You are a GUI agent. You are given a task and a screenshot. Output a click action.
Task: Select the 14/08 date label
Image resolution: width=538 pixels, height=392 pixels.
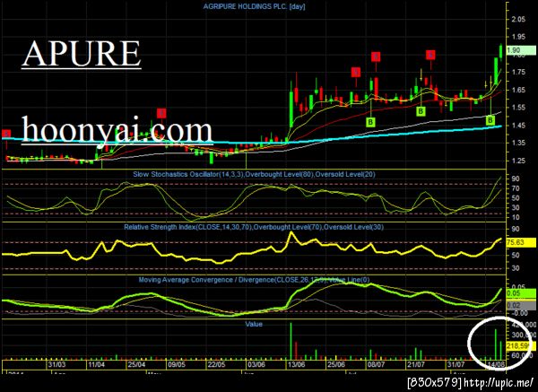pos(496,364)
